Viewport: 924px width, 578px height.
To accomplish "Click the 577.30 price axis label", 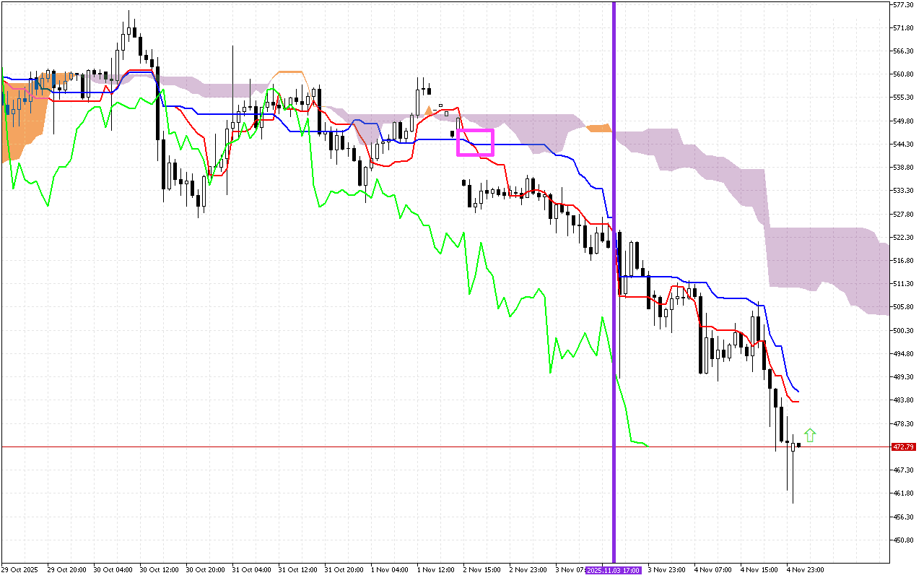I will (x=904, y=4).
